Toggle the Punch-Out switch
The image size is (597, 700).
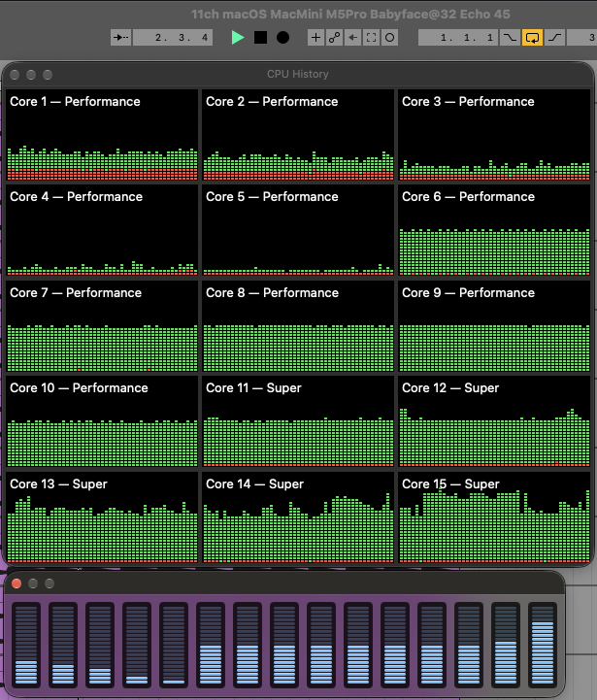554,38
